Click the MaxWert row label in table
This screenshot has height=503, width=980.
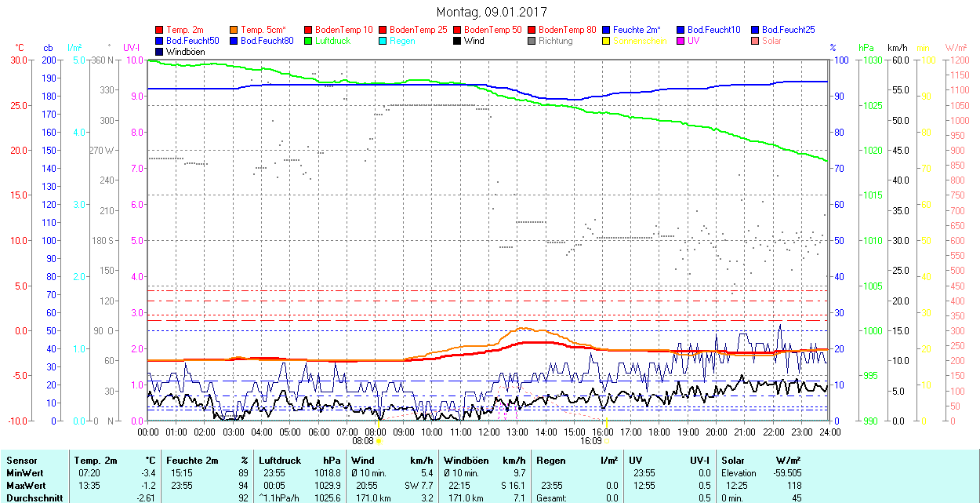tap(25, 486)
